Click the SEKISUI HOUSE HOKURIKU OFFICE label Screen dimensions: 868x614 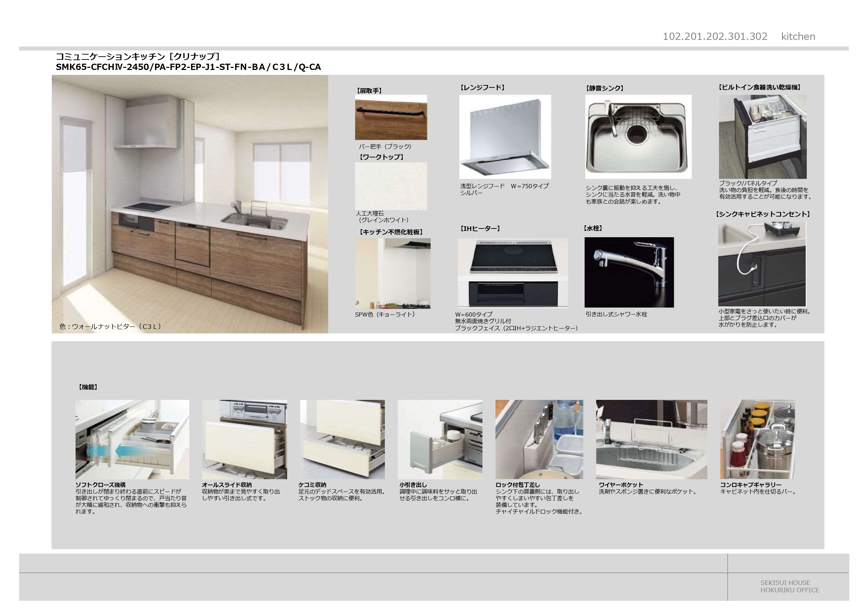tap(789, 586)
